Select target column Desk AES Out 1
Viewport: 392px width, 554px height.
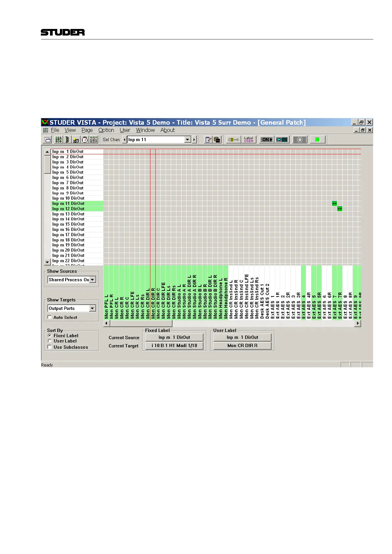click(x=262, y=292)
